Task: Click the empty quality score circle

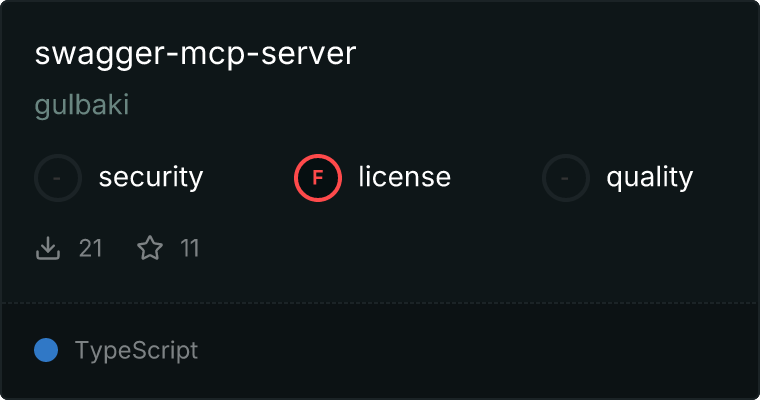Action: [566, 178]
